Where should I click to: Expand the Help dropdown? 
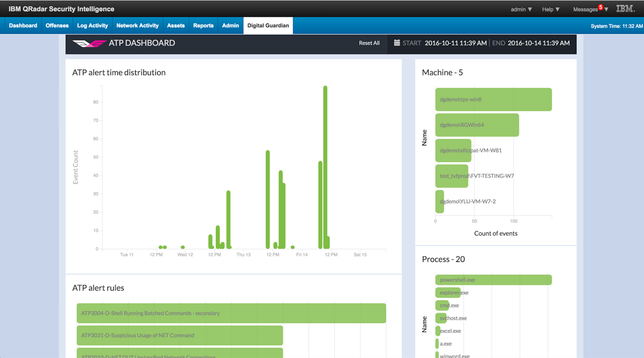550,9
